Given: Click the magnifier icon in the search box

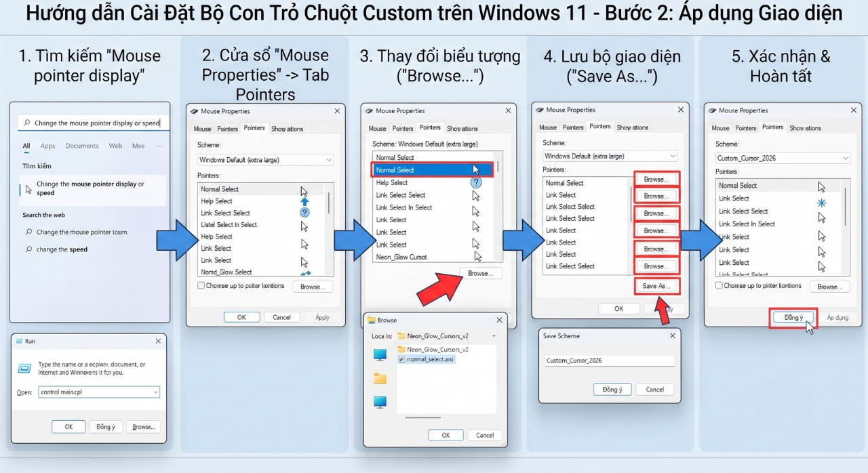Looking at the screenshot, I should pos(26,123).
